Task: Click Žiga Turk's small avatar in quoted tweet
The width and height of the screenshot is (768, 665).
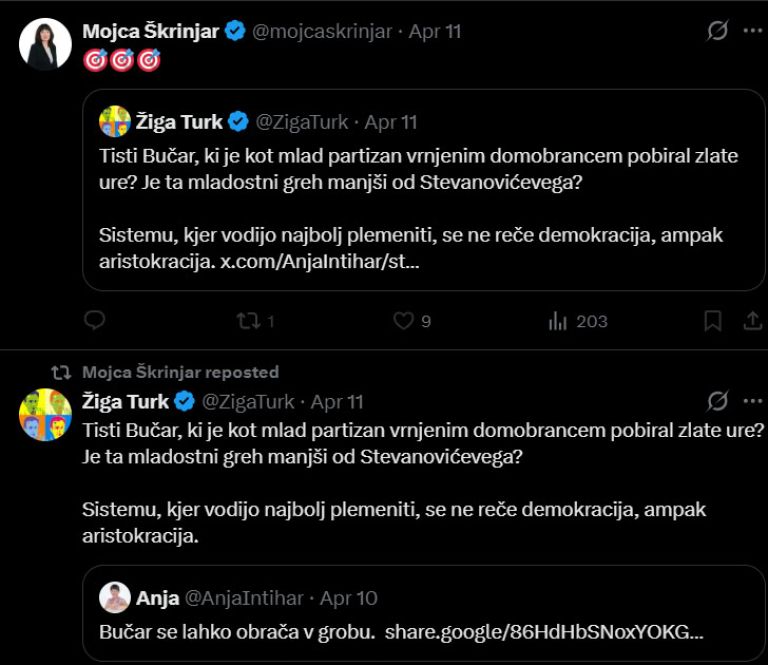Action: (x=116, y=122)
